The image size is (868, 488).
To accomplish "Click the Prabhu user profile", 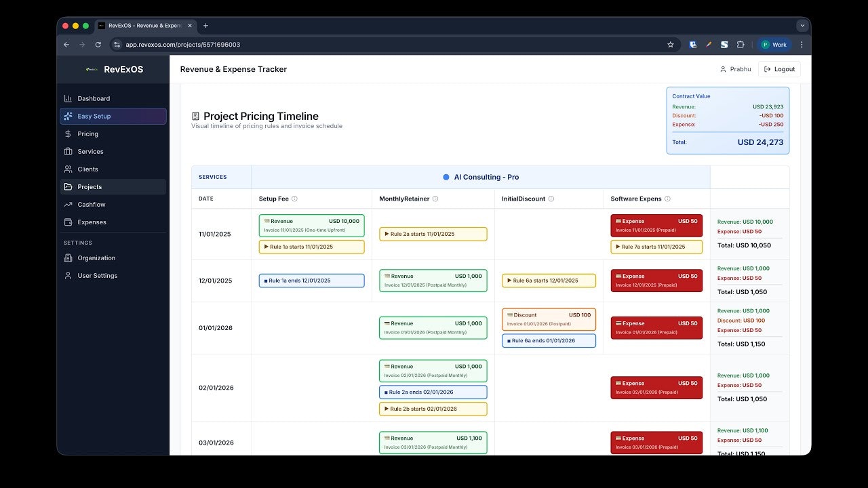I will [735, 69].
